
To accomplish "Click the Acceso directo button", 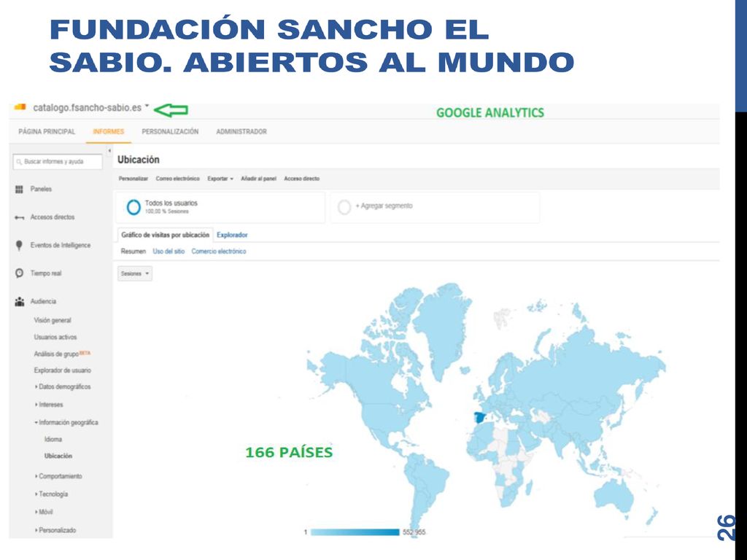I will tap(301, 179).
